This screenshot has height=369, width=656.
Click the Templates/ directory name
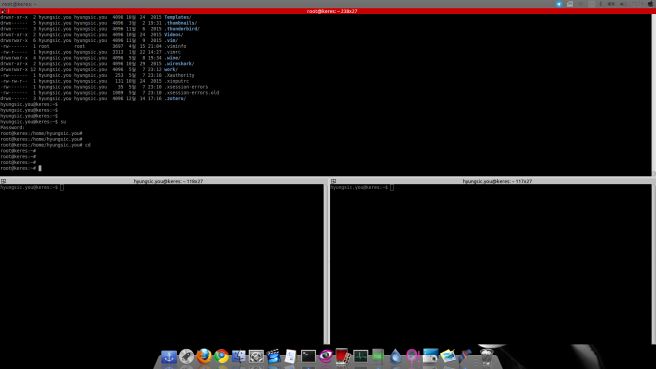tap(178, 17)
